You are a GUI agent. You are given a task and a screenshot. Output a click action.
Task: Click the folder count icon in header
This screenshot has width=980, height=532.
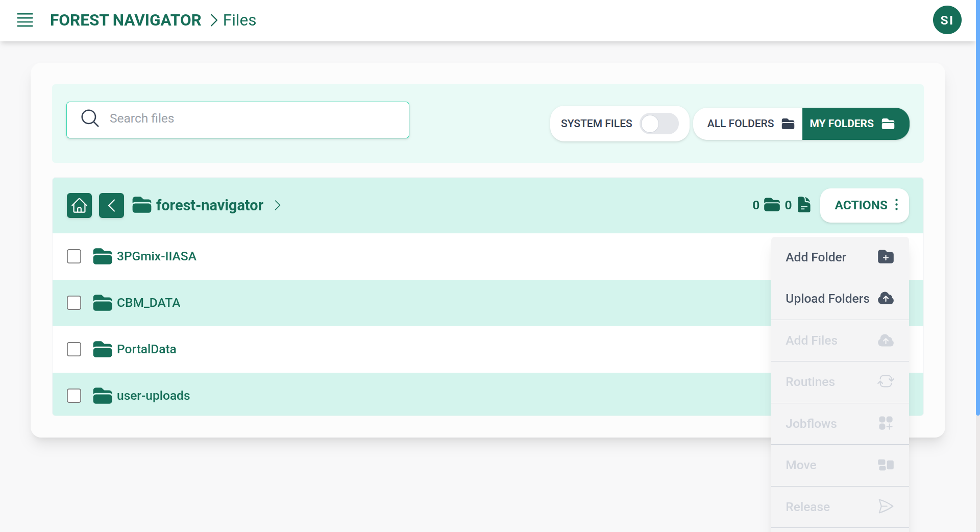(772, 205)
